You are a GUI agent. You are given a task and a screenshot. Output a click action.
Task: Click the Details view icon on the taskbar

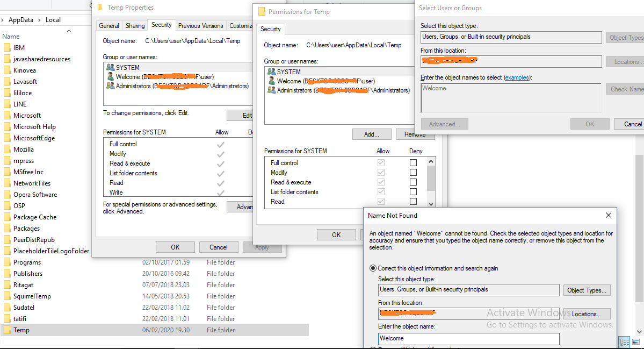coord(624,342)
